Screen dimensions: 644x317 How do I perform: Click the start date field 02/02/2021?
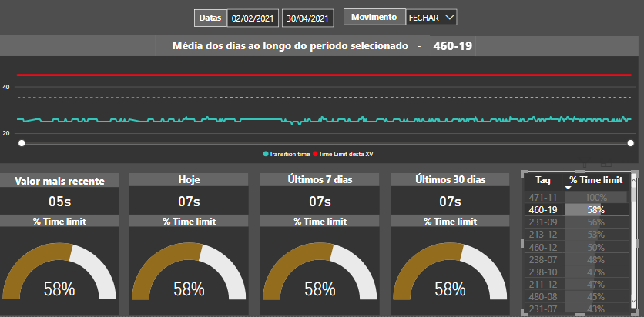point(253,18)
